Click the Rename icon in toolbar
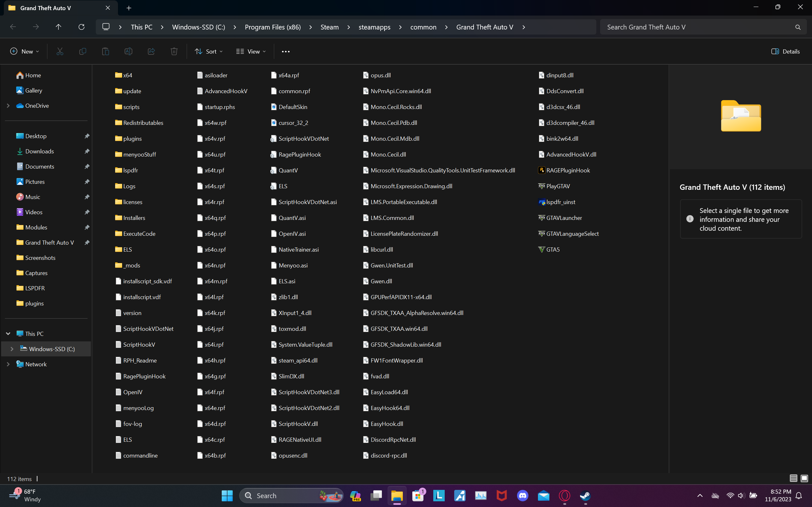 (x=128, y=51)
